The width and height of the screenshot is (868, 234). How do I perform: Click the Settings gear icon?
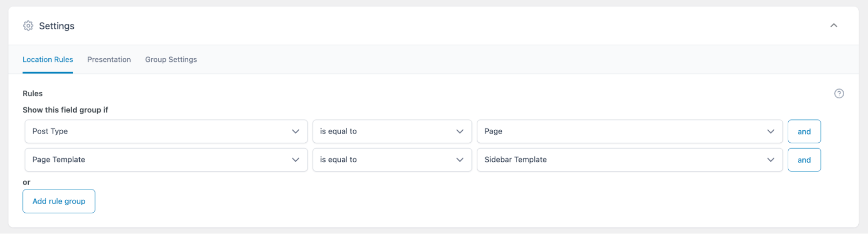28,26
